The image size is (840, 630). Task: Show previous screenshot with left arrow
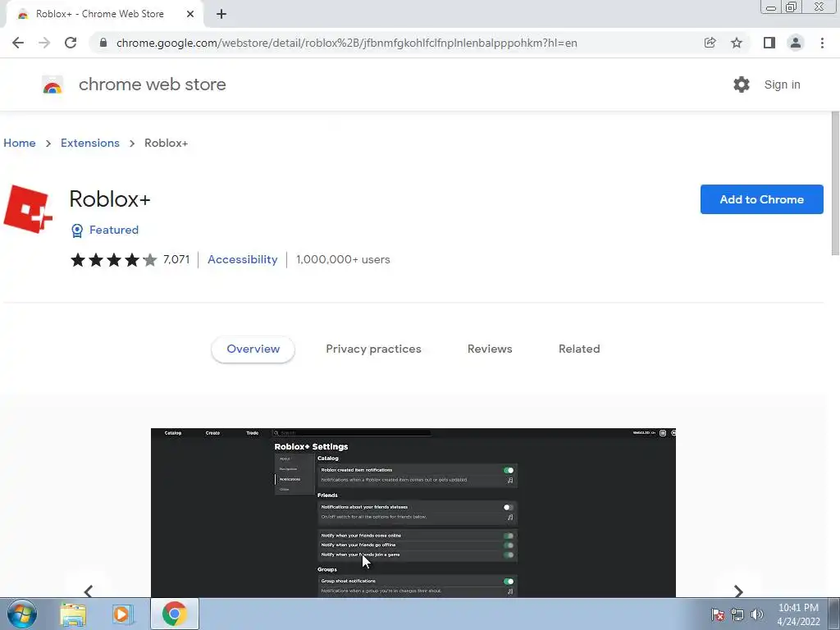click(89, 591)
